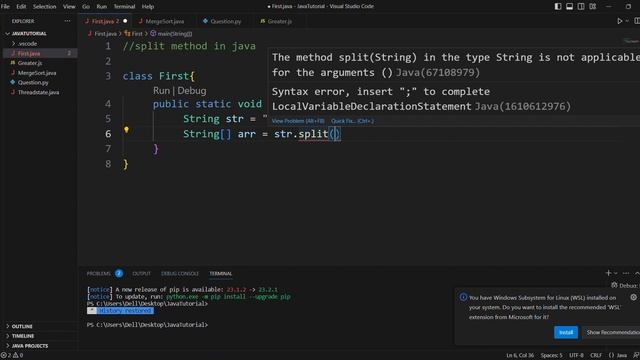Open the Debug Console panel tab
640x360 pixels.
(180, 273)
